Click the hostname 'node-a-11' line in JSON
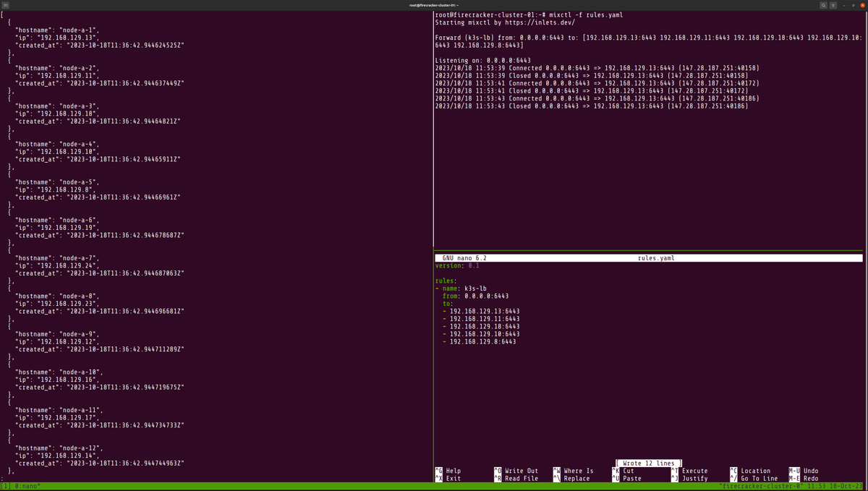This screenshot has width=868, height=491. coord(59,410)
